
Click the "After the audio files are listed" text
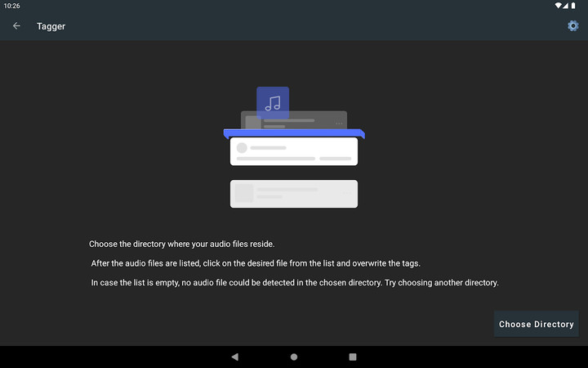click(x=256, y=263)
